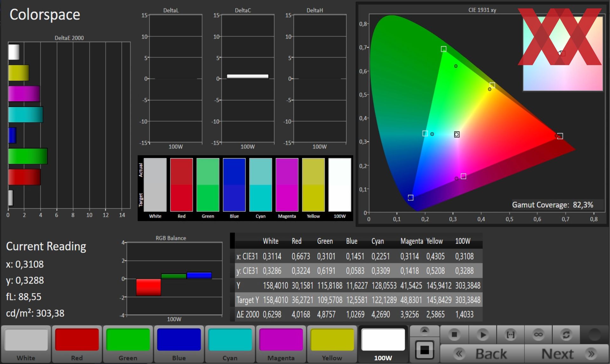Click the 'cd/m²: 303,38' current reading

[x=35, y=313]
